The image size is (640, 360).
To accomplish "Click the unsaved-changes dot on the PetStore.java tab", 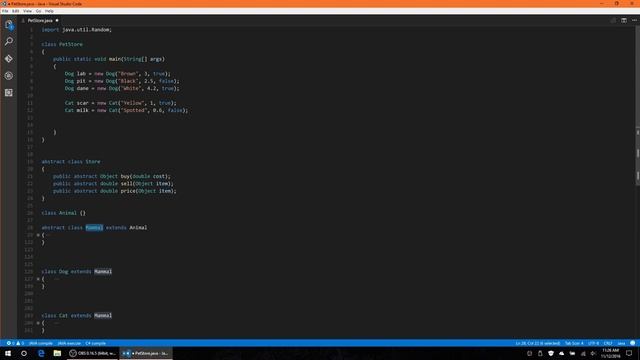I will 57,20.
